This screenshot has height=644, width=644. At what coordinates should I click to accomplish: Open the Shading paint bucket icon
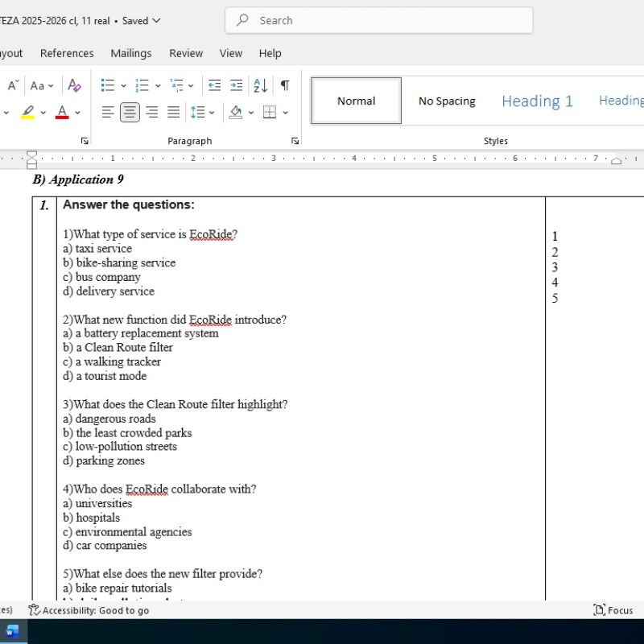click(x=235, y=112)
